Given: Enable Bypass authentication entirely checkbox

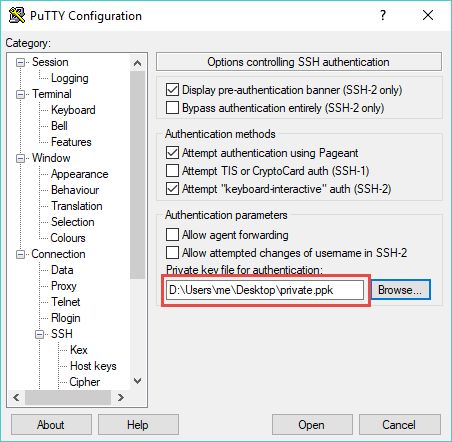Looking at the screenshot, I should tap(172, 108).
